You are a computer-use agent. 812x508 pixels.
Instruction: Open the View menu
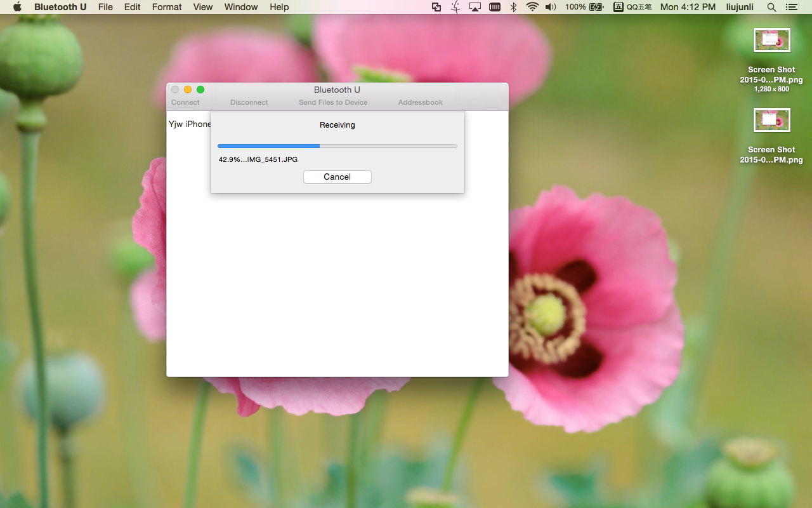[x=203, y=7]
